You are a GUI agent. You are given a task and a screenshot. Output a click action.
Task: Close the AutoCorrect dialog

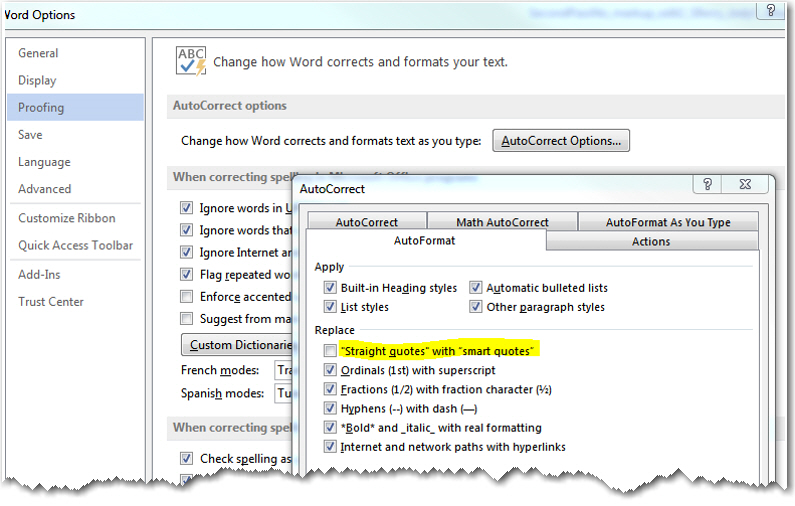coord(745,184)
